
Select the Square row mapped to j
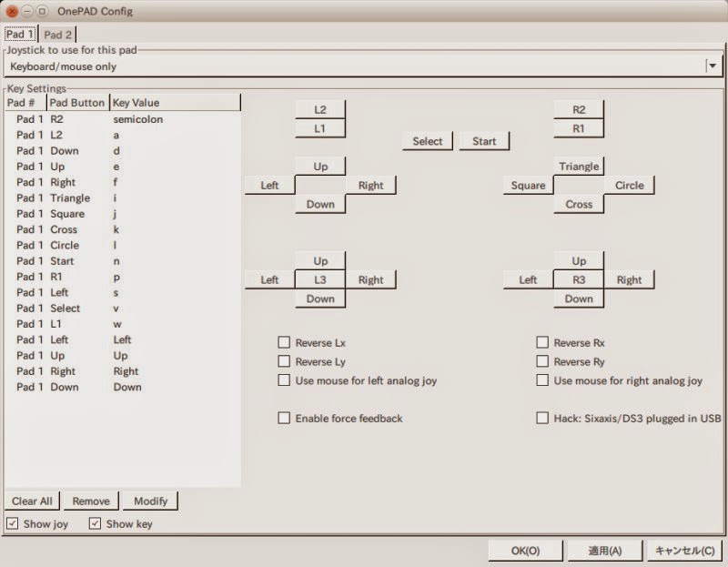tap(123, 214)
